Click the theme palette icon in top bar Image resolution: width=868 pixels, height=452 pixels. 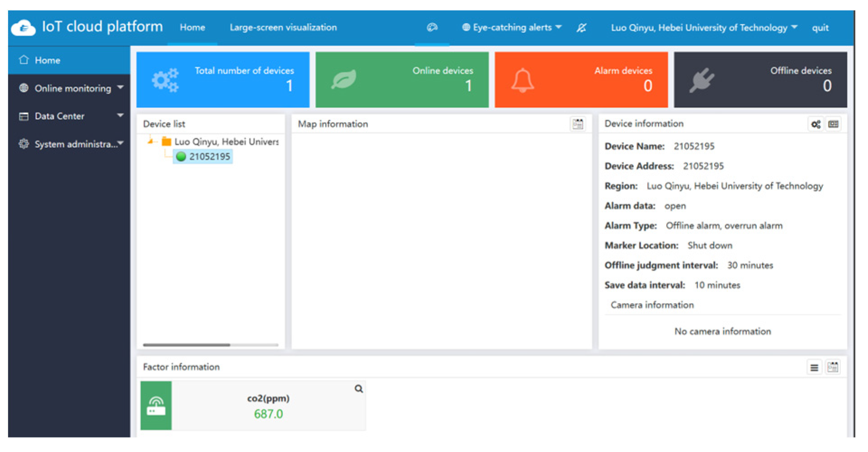pos(432,28)
